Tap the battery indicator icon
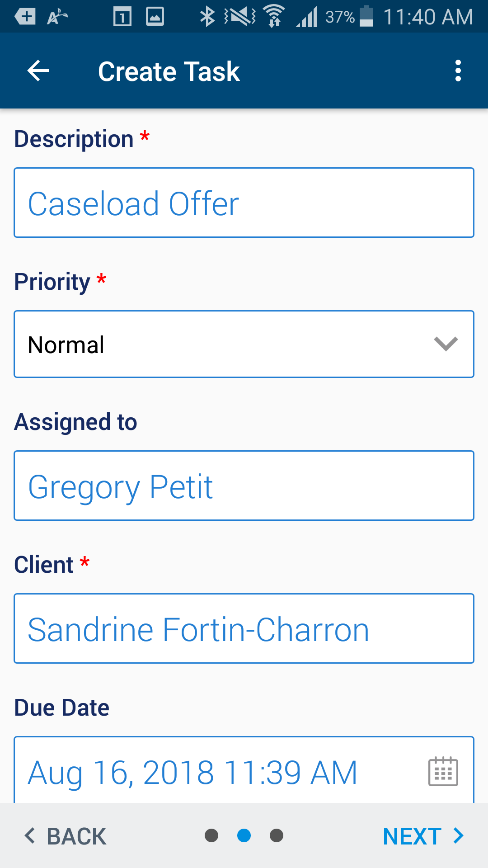 tap(366, 16)
